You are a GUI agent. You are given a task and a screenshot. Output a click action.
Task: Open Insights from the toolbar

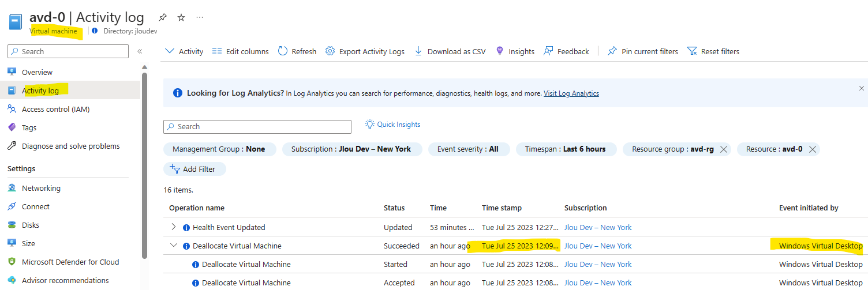click(515, 51)
